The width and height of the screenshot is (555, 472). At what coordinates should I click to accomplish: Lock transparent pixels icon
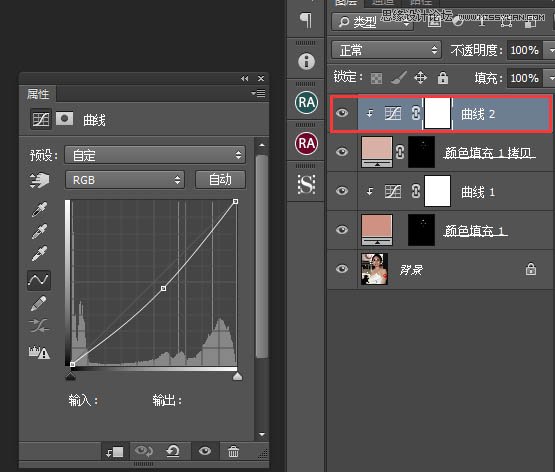(376, 78)
